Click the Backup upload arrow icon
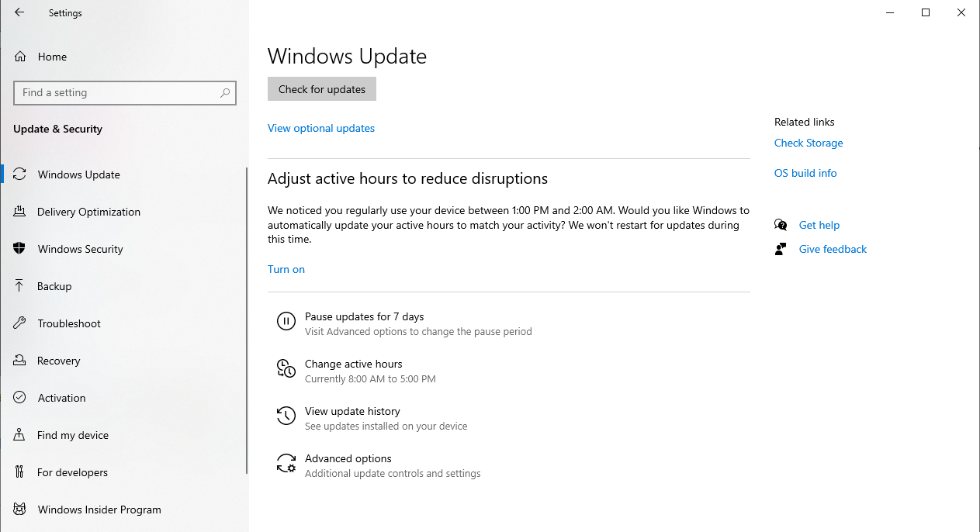This screenshot has width=980, height=532. click(20, 286)
